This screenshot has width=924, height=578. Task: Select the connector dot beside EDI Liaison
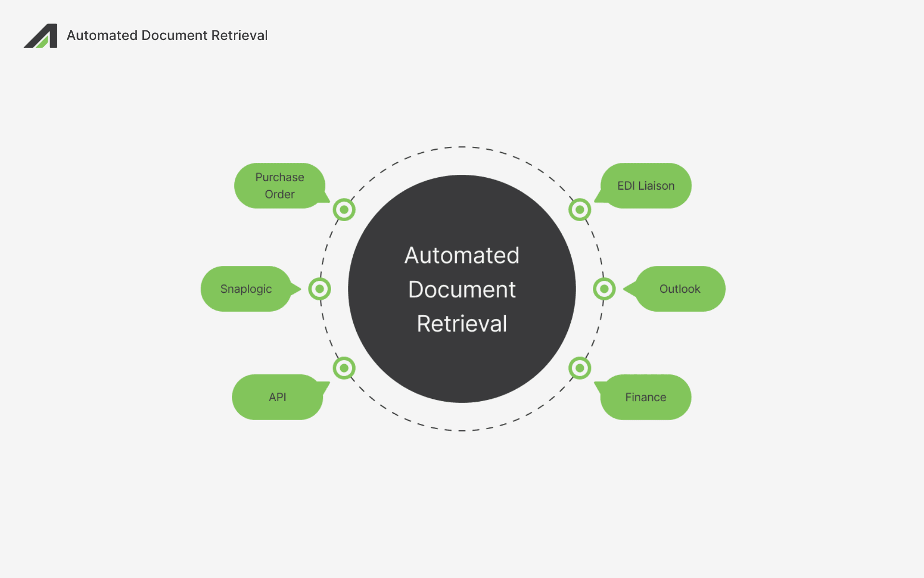[579, 209]
